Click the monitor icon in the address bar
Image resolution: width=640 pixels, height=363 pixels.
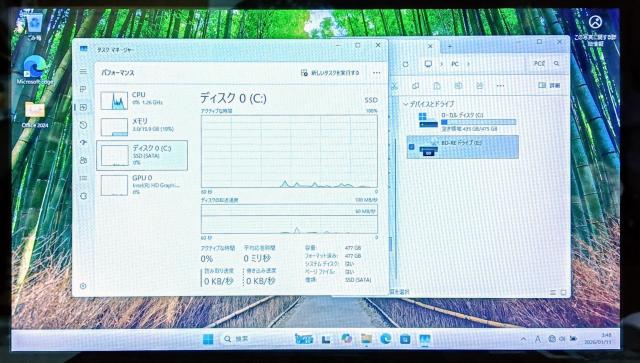pyautogui.click(x=428, y=64)
